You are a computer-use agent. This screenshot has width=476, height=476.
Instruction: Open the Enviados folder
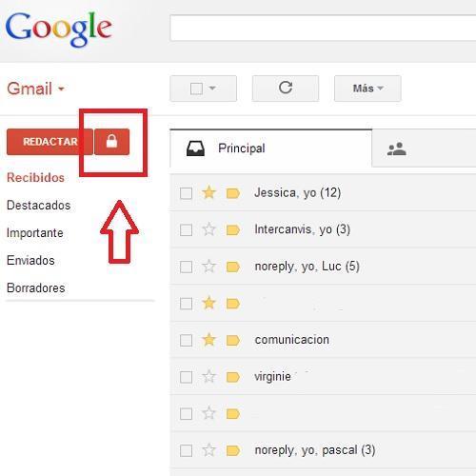pos(30,261)
